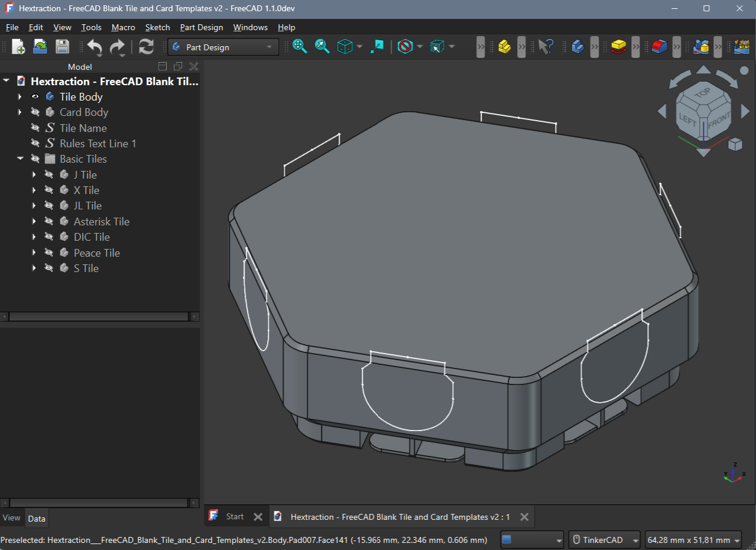The width and height of the screenshot is (756, 550).
Task: Click the horizontal scrollbar below the model tree
Action: (x=100, y=317)
